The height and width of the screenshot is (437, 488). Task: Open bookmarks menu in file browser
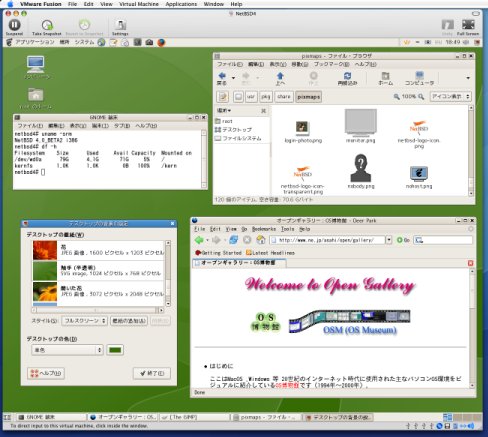click(x=331, y=64)
